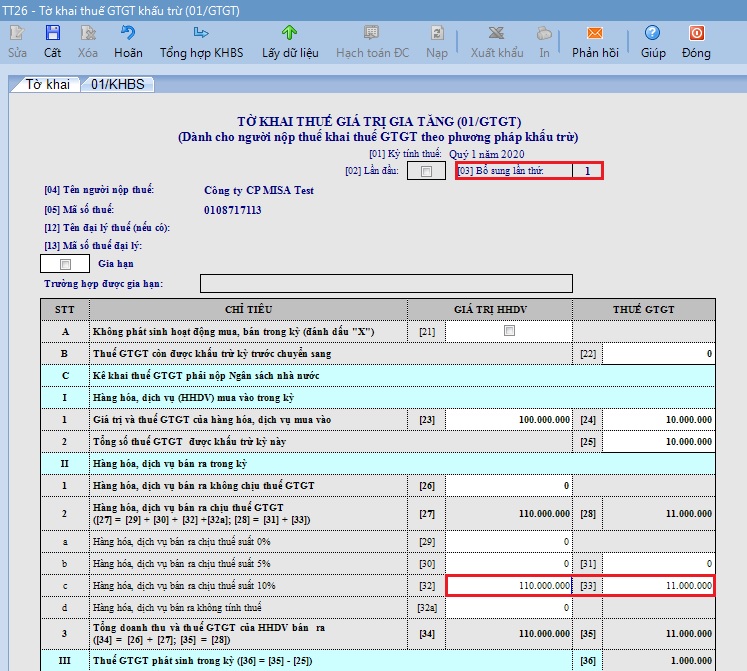
Task: Select the [25] deductible tax cell
Action: 658,442
